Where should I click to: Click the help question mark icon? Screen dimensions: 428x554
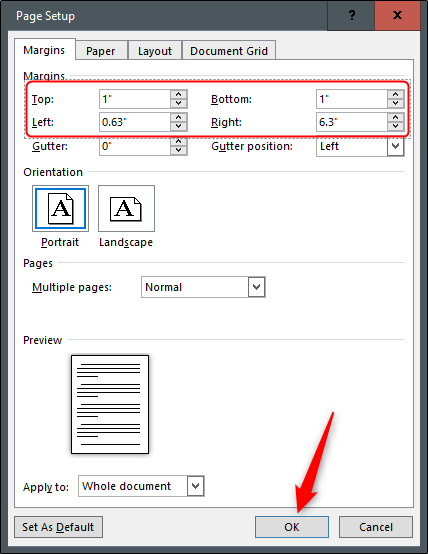coord(351,15)
